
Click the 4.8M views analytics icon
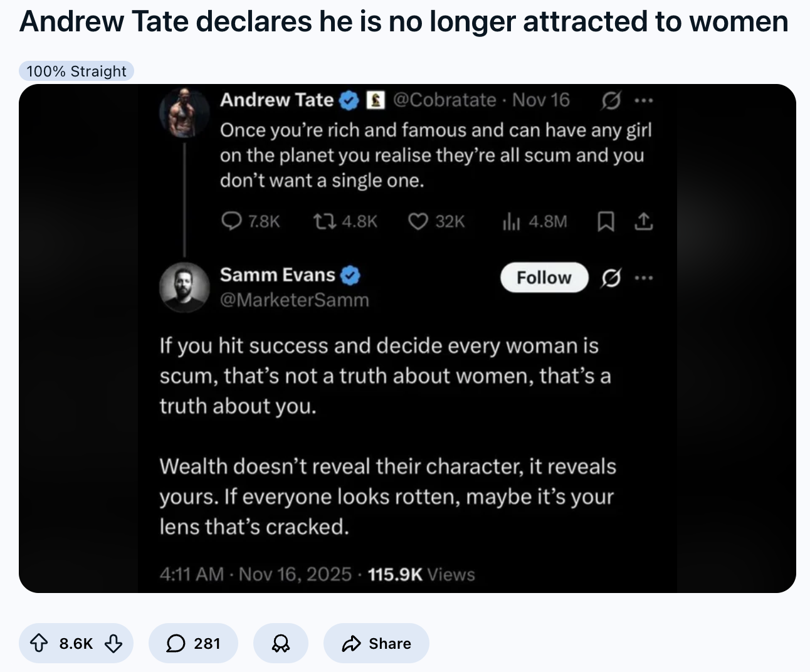click(x=511, y=221)
